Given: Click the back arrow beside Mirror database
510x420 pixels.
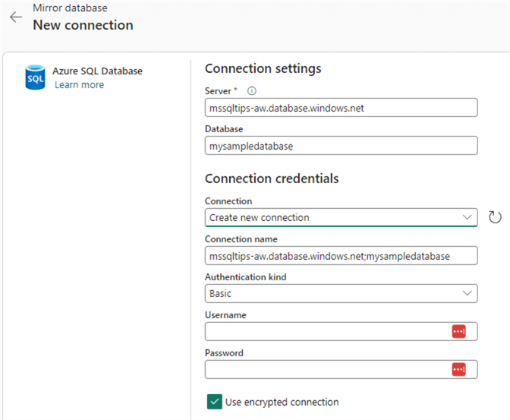Looking at the screenshot, I should (x=16, y=17).
